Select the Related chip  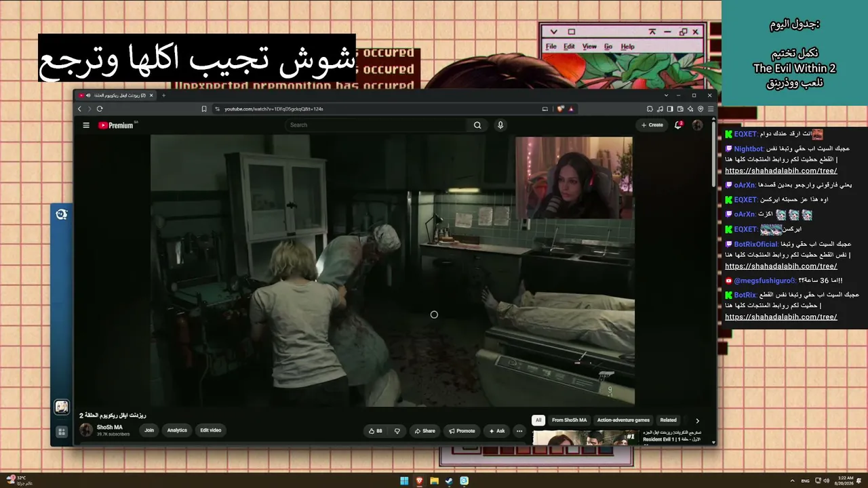coord(669,420)
